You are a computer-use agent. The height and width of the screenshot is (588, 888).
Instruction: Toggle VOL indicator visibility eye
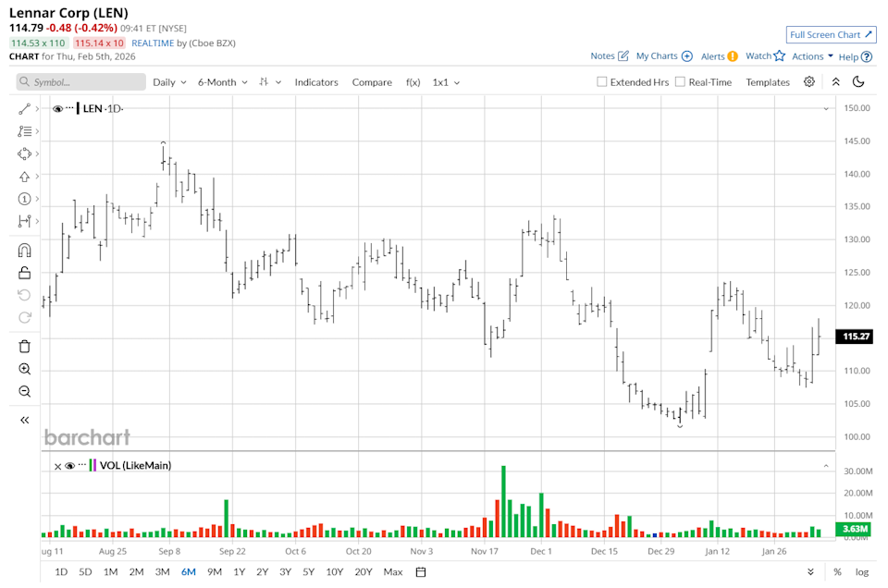click(69, 466)
